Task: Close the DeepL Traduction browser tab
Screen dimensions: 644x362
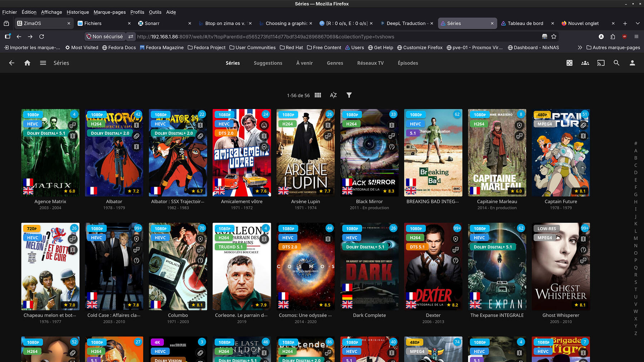Action: 431,23
